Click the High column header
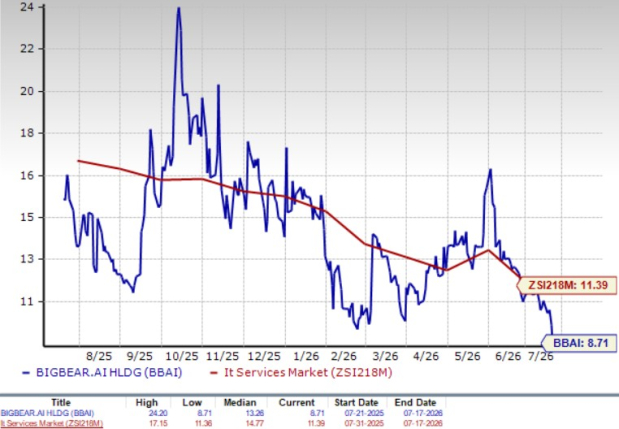Image resolution: width=619 pixels, height=429 pixels. 146,403
